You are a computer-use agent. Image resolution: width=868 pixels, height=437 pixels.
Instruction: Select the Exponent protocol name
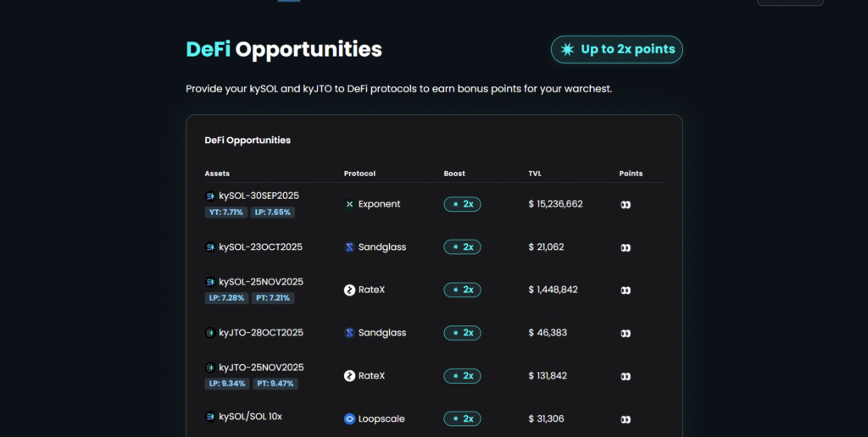(x=379, y=204)
